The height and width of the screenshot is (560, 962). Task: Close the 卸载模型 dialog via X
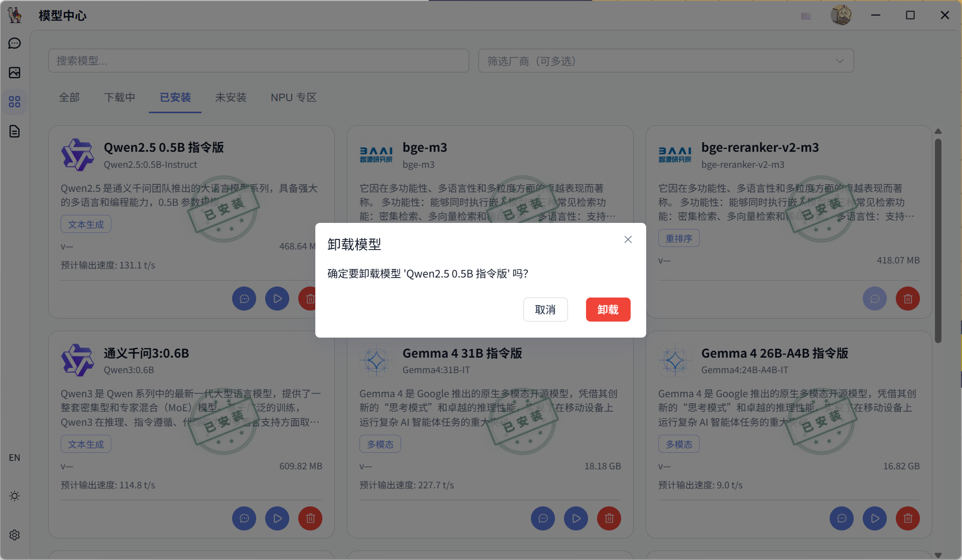(x=628, y=239)
